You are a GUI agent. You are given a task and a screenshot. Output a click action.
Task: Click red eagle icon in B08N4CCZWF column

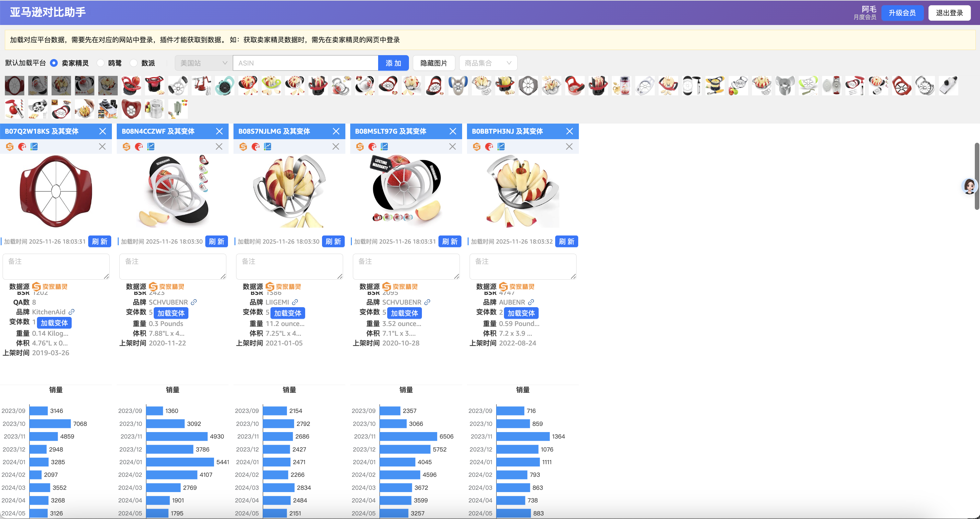139,147
